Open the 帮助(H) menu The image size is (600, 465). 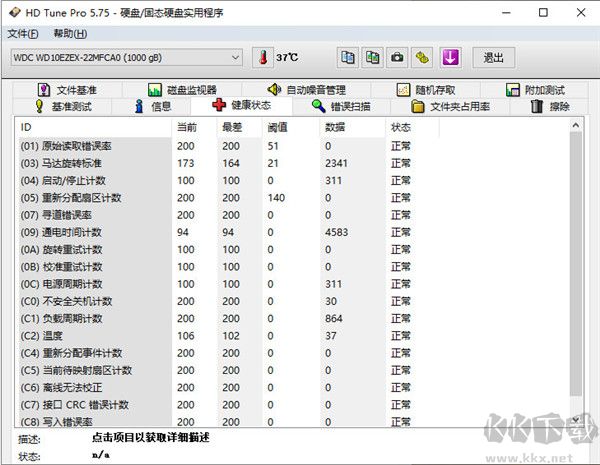70,34
